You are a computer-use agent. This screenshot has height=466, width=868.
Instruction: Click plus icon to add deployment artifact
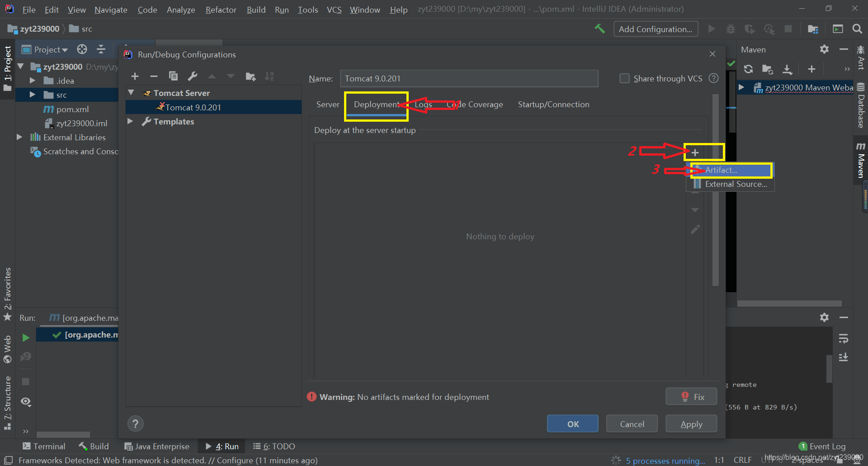click(x=695, y=152)
